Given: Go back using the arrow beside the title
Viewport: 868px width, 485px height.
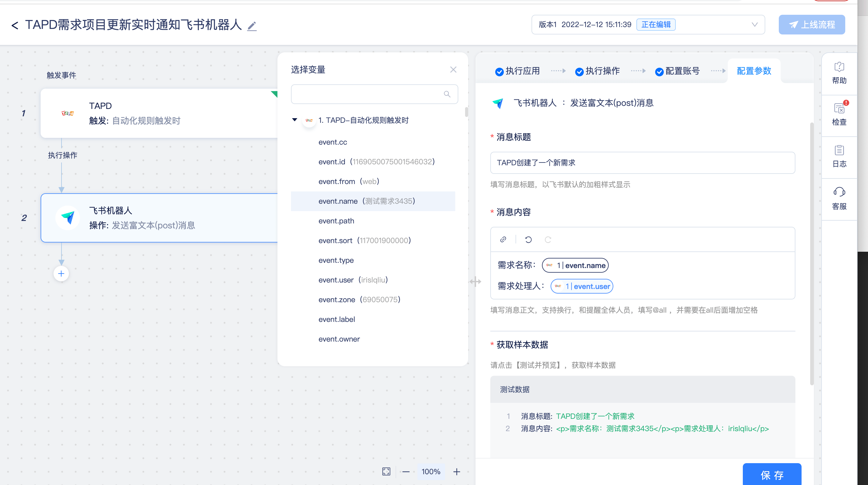Looking at the screenshot, I should tap(15, 25).
